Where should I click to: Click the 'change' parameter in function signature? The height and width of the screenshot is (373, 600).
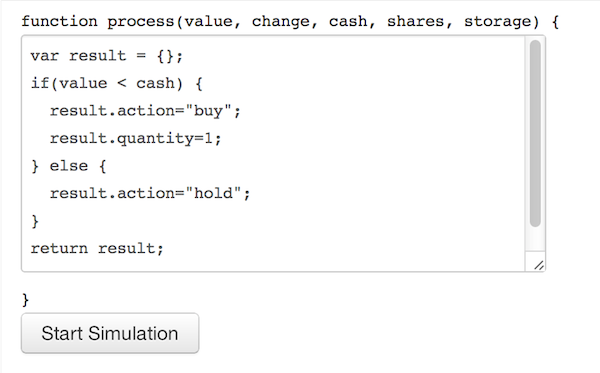[x=280, y=21]
